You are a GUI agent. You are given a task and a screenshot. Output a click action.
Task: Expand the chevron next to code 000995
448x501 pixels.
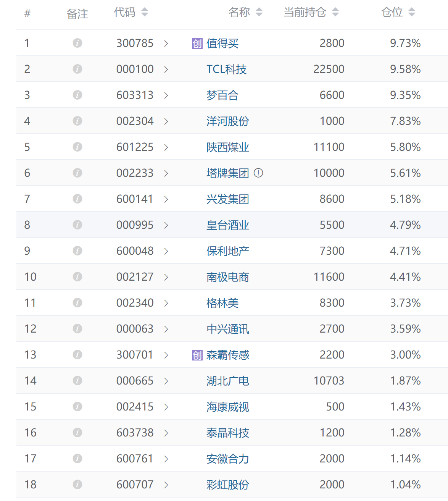[166, 225]
